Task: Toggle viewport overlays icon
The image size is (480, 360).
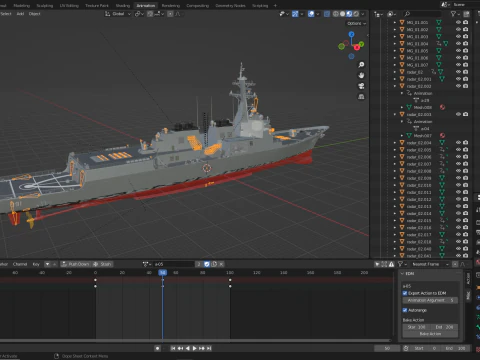Action: pos(311,14)
